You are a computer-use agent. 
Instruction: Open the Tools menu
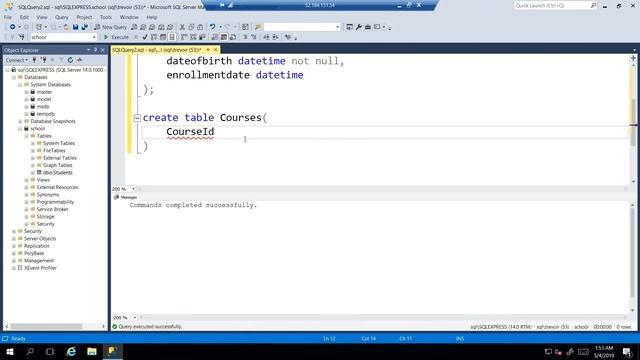point(106,17)
